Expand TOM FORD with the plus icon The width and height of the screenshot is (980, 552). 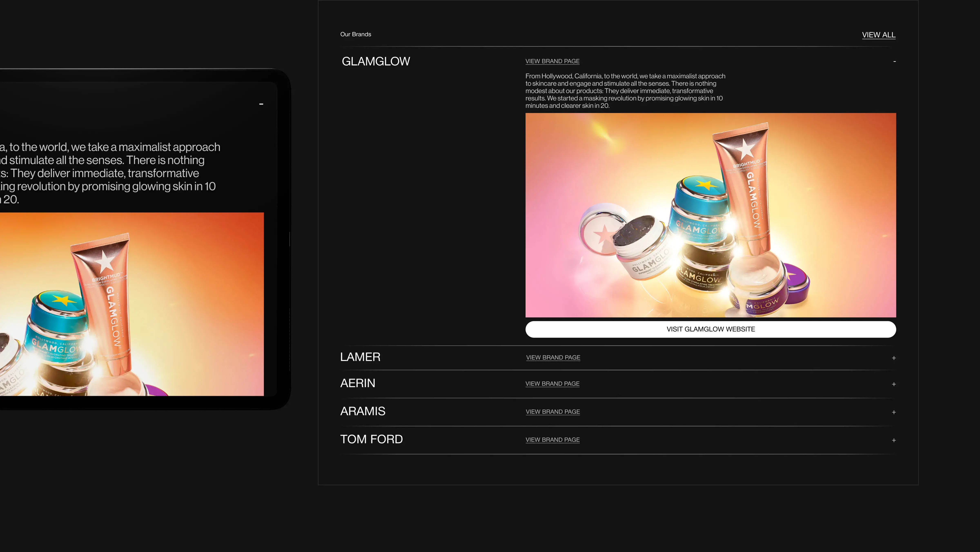pyautogui.click(x=894, y=441)
